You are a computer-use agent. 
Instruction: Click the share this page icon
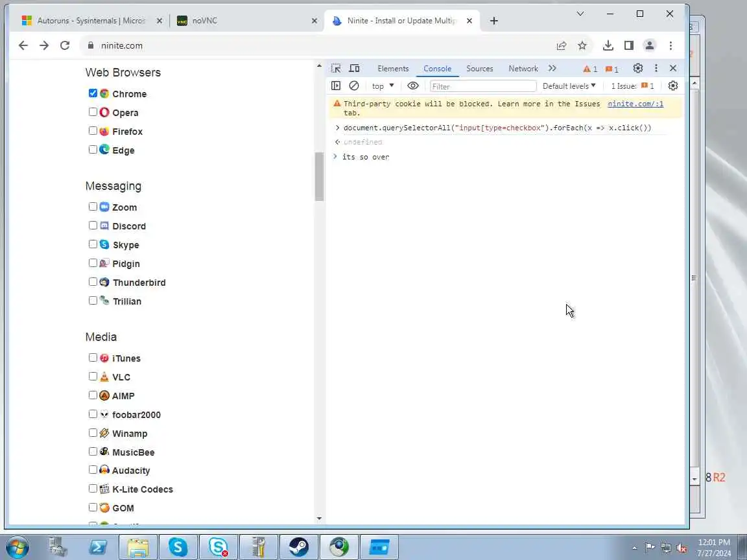(562, 45)
